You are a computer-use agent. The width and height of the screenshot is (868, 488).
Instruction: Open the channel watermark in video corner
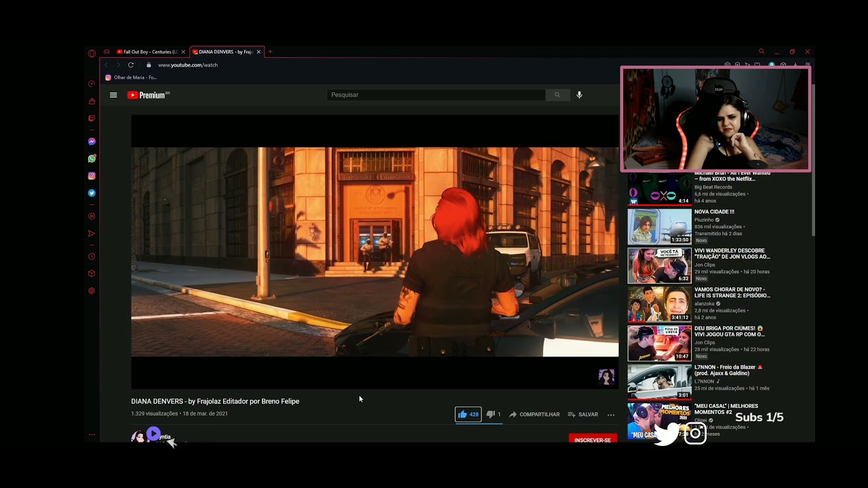606,377
